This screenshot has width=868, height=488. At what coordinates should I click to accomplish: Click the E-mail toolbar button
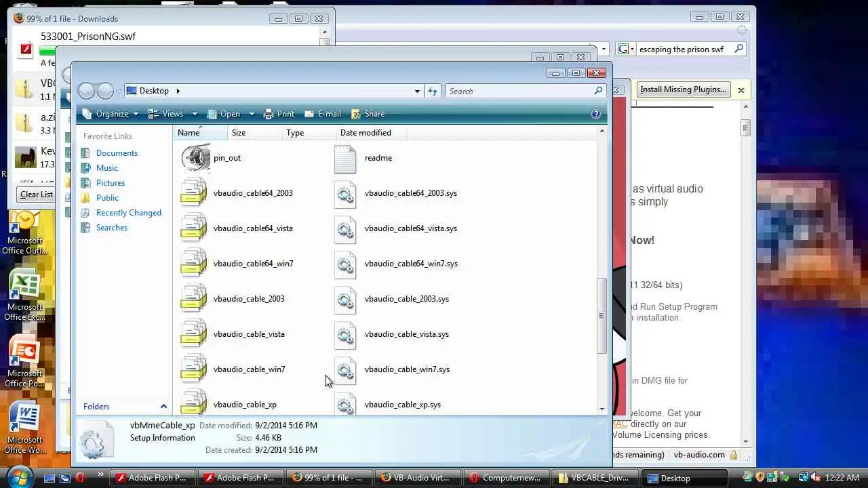click(x=323, y=114)
